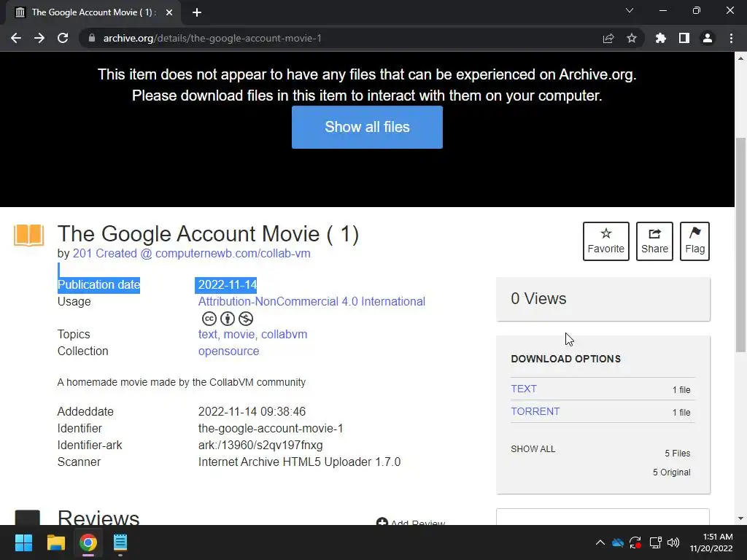Click SHOW ALL download options
Viewport: 747px width, 560px height.
(x=533, y=449)
